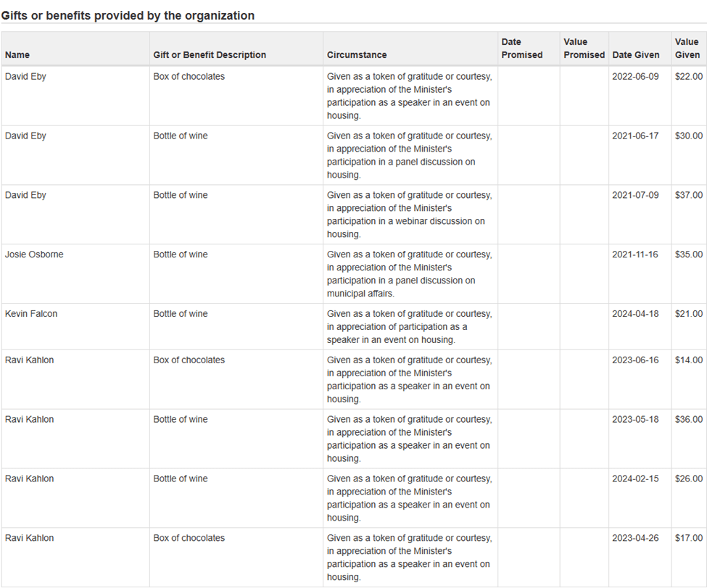Select the 2024-04-18 date cell
707x588 pixels.
636,314
